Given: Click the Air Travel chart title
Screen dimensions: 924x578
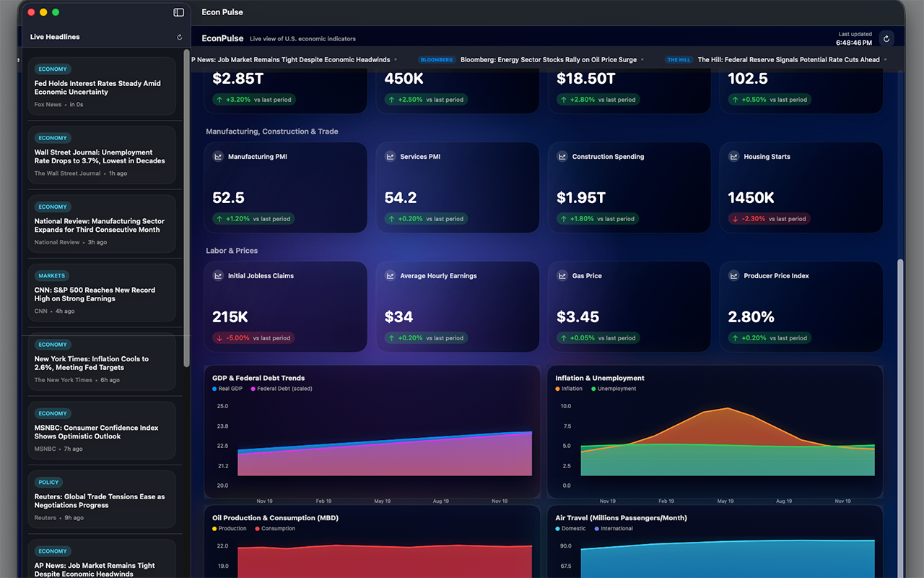Looking at the screenshot, I should 621,518.
